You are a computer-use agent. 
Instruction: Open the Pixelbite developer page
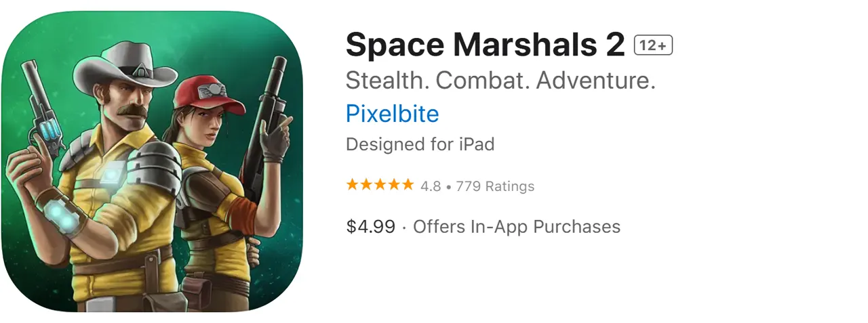392,113
